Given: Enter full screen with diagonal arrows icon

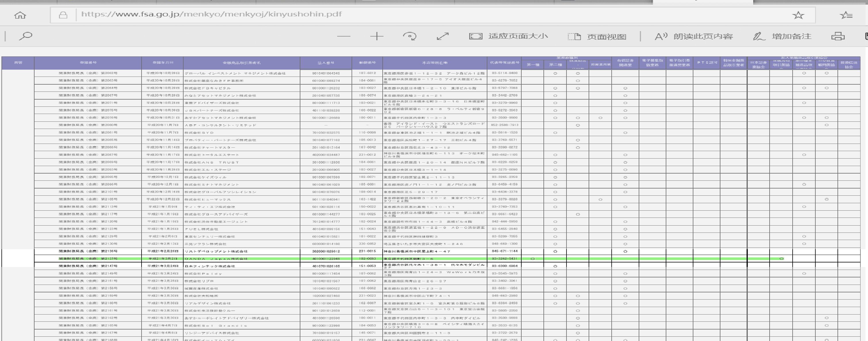Looking at the screenshot, I should pyautogui.click(x=442, y=36).
